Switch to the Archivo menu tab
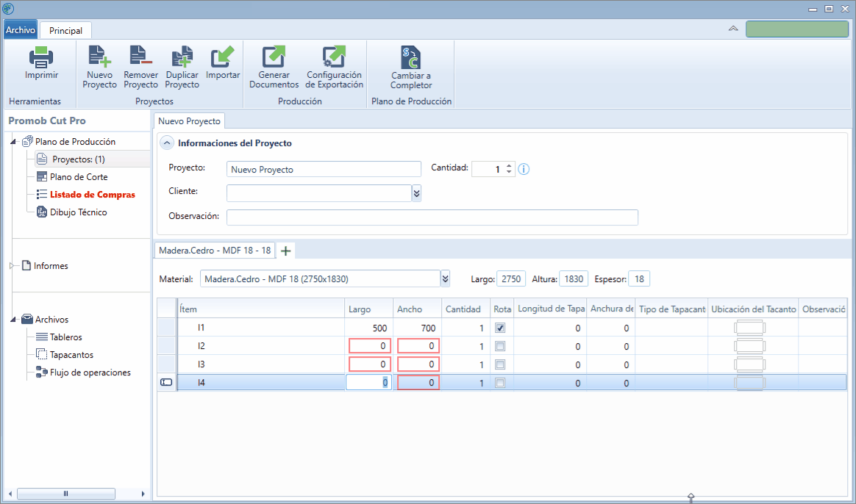This screenshot has width=856, height=504. (x=21, y=30)
